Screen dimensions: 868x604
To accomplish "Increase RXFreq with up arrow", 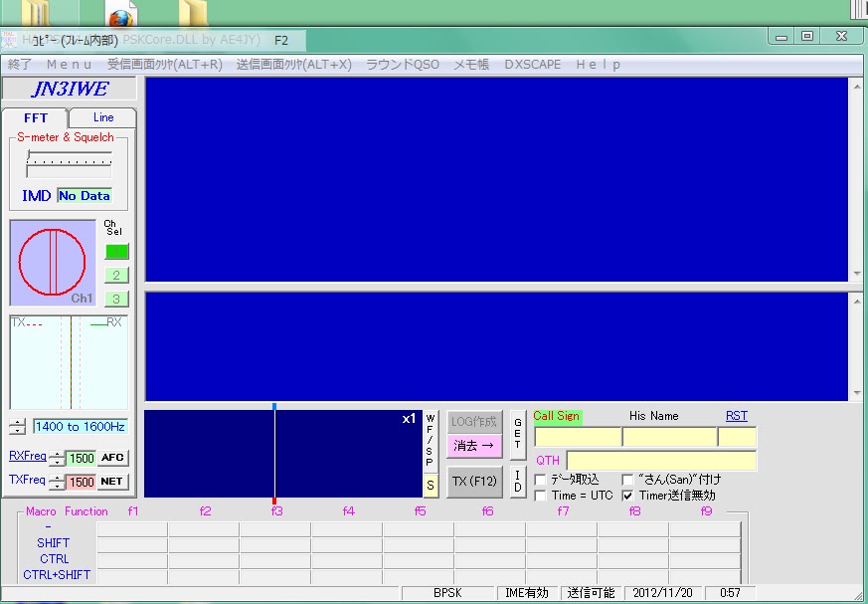I will pyautogui.click(x=57, y=455).
